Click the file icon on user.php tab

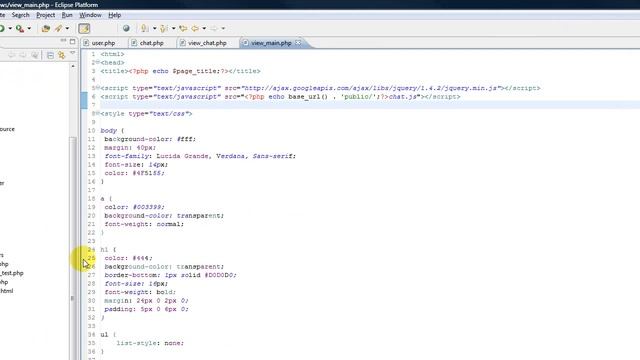coord(86,43)
